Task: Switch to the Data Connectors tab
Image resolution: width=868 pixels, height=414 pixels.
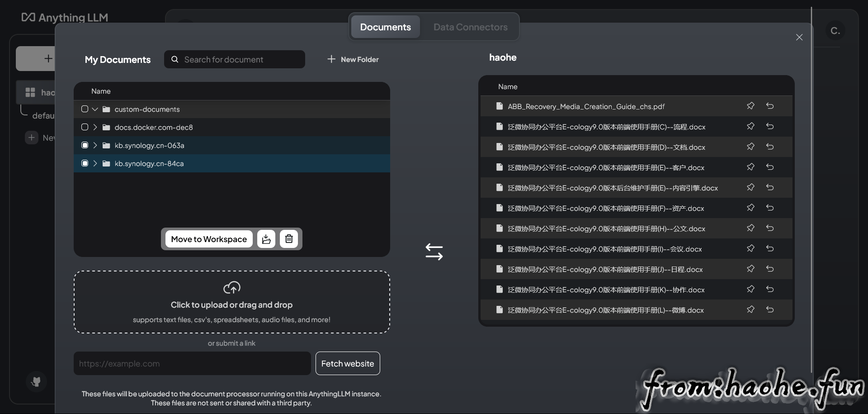Action: click(x=470, y=27)
